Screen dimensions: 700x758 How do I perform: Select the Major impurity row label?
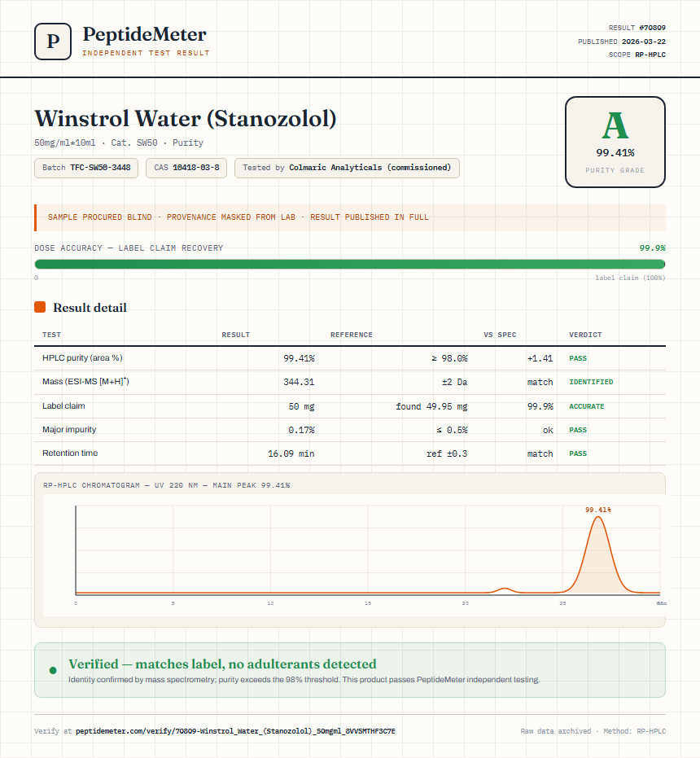tap(69, 429)
